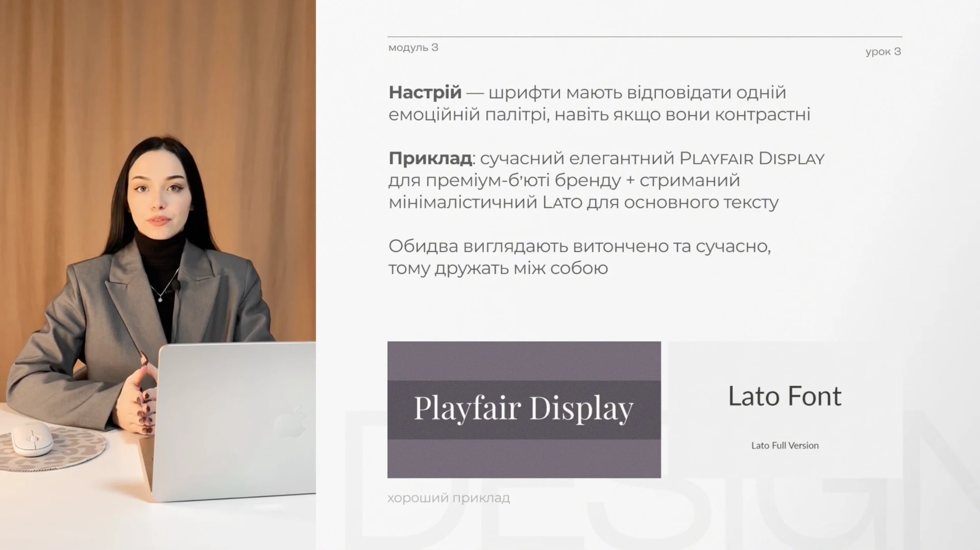Viewport: 980px width, 550px height.
Task: Click the small-caps "Playfair Display" in paragraph
Action: 752,158
